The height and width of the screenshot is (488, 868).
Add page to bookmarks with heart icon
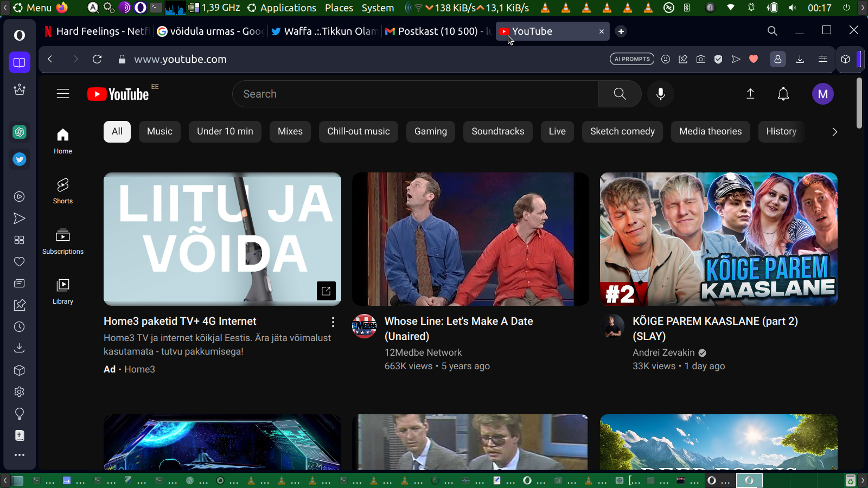tap(754, 59)
